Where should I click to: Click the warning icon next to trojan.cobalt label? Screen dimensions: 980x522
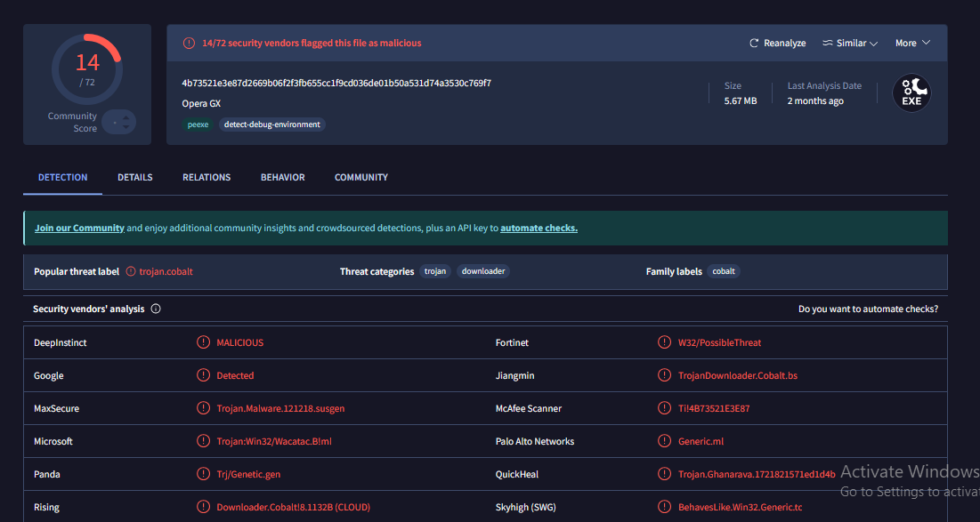point(131,271)
